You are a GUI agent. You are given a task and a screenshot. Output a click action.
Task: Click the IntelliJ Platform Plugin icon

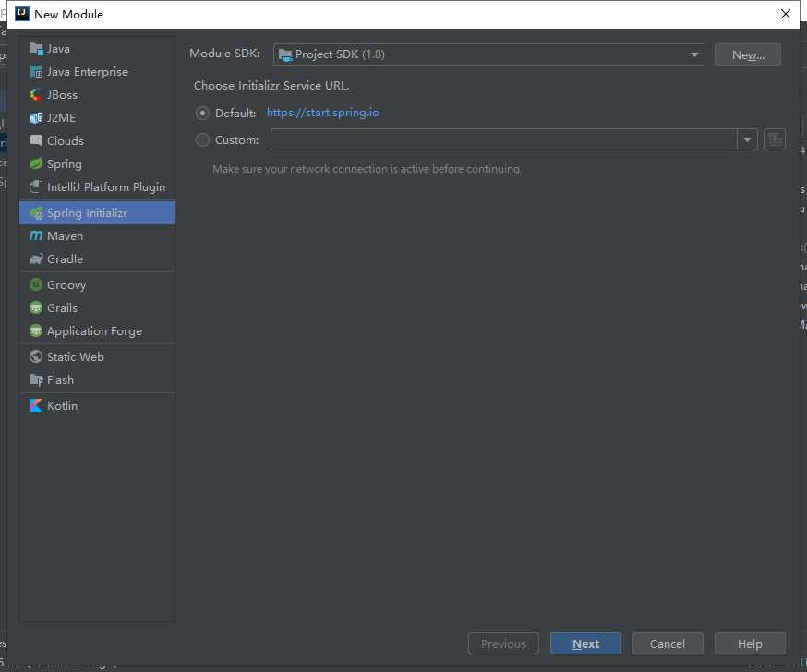pos(36,186)
